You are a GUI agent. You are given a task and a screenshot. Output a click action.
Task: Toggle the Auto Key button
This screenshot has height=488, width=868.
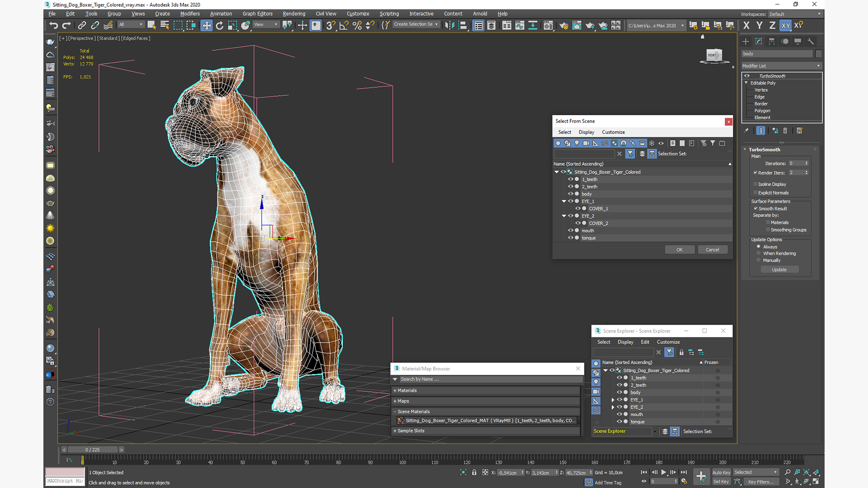pyautogui.click(x=721, y=473)
